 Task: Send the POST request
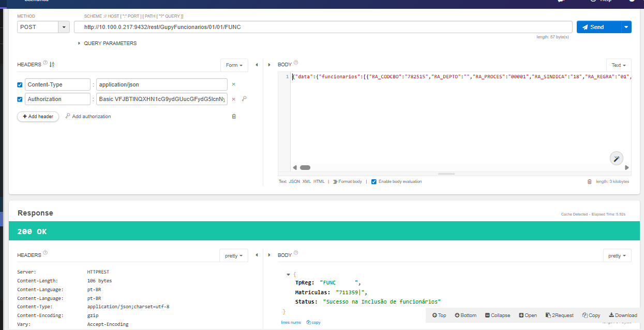597,27
